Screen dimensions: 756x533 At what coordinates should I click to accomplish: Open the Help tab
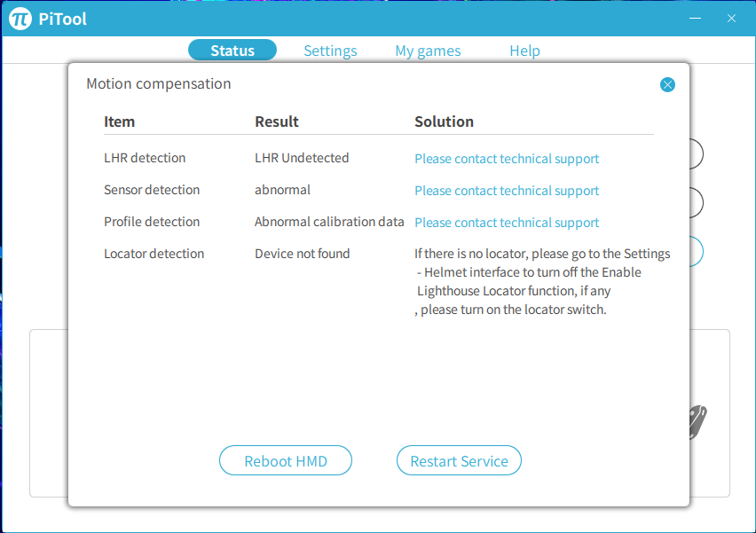[x=524, y=51]
